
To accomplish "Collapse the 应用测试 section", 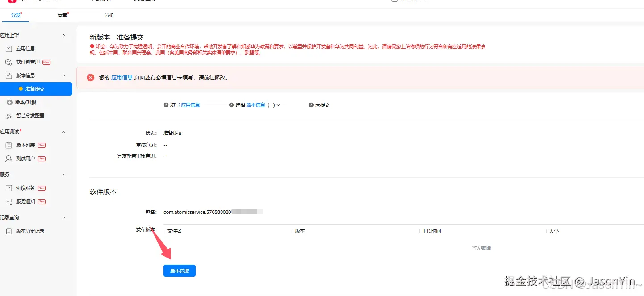I will pyautogui.click(x=63, y=132).
